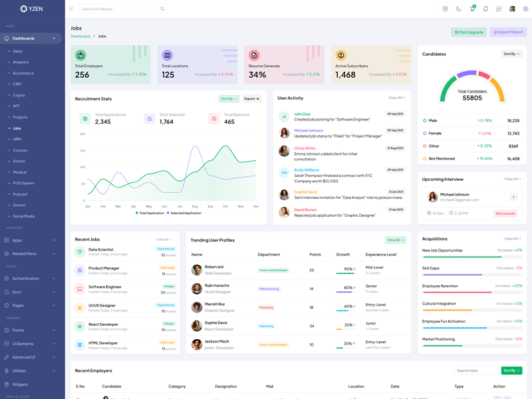Click the user avatar in header
The image size is (532, 399).
(x=512, y=9)
